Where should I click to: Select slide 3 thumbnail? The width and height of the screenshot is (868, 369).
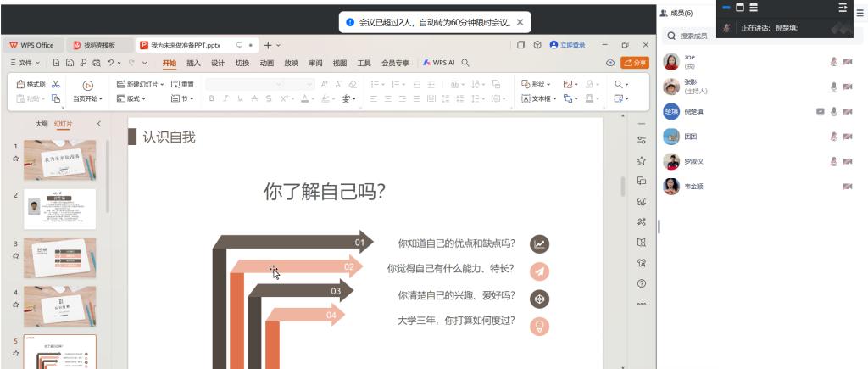60,258
